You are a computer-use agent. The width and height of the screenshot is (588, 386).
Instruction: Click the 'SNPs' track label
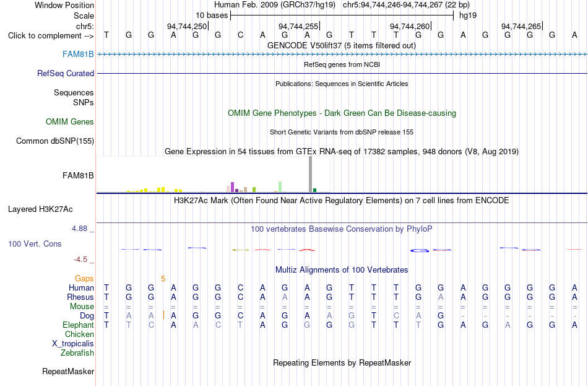click(x=84, y=102)
